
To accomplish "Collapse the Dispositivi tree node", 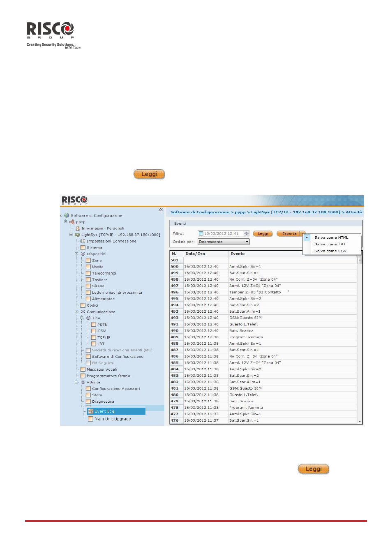I will coord(76,254).
